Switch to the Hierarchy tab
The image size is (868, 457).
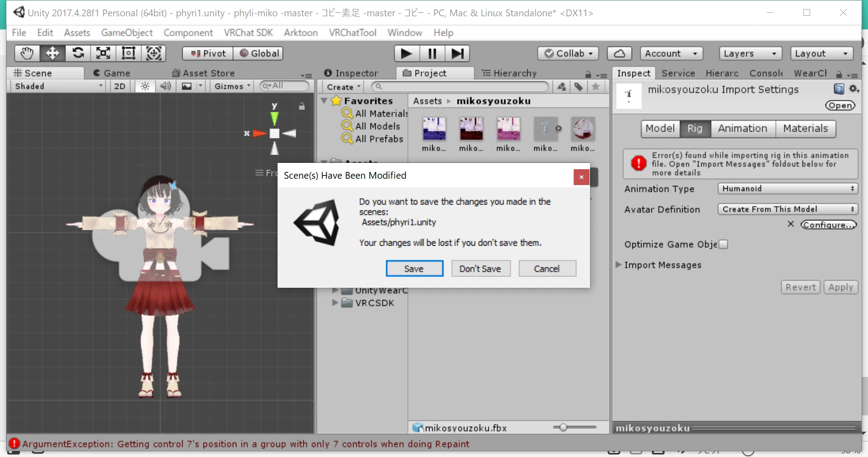point(509,73)
